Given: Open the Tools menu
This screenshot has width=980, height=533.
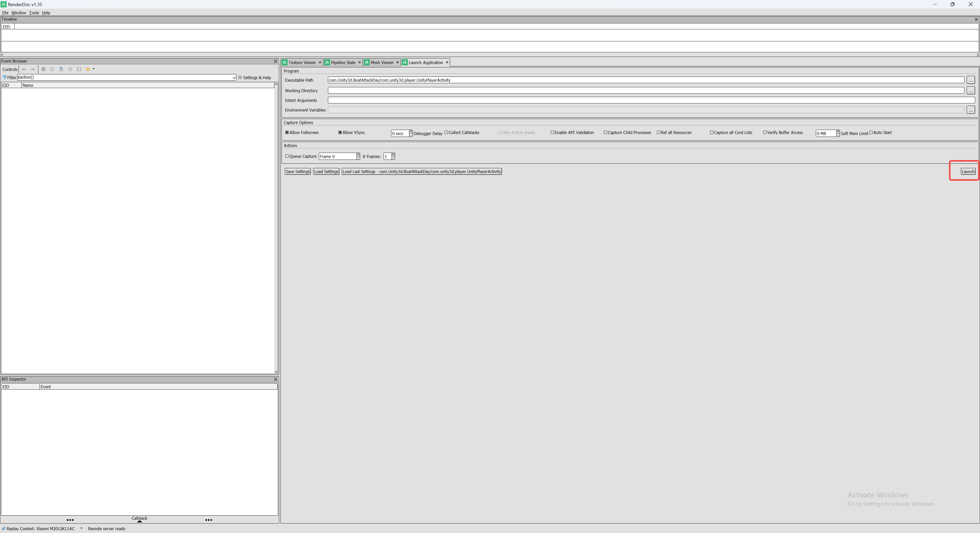Looking at the screenshot, I should tap(34, 13).
